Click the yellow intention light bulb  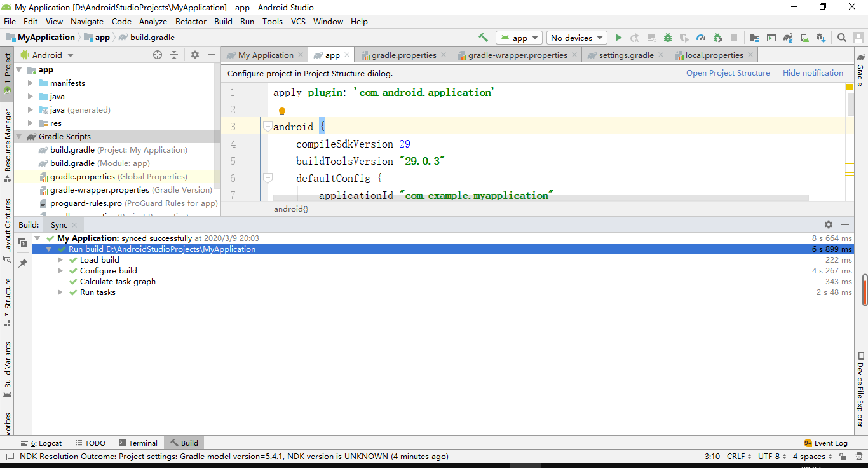[x=282, y=112]
